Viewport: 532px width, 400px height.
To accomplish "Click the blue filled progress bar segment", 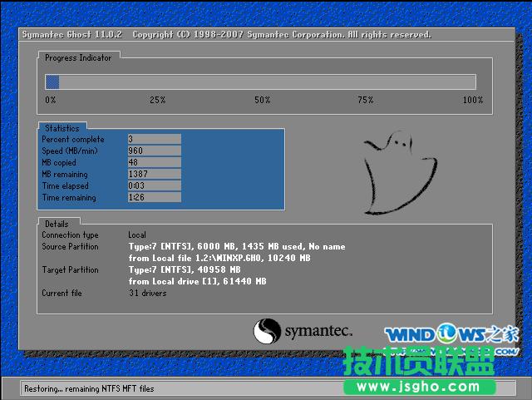I will pos(52,81).
